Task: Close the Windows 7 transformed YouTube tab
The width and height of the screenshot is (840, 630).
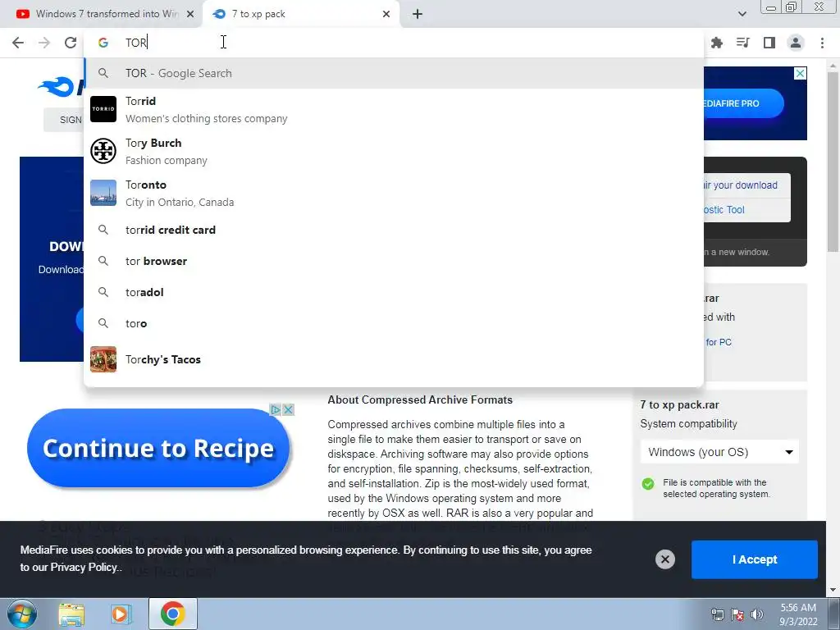Action: 190,14
